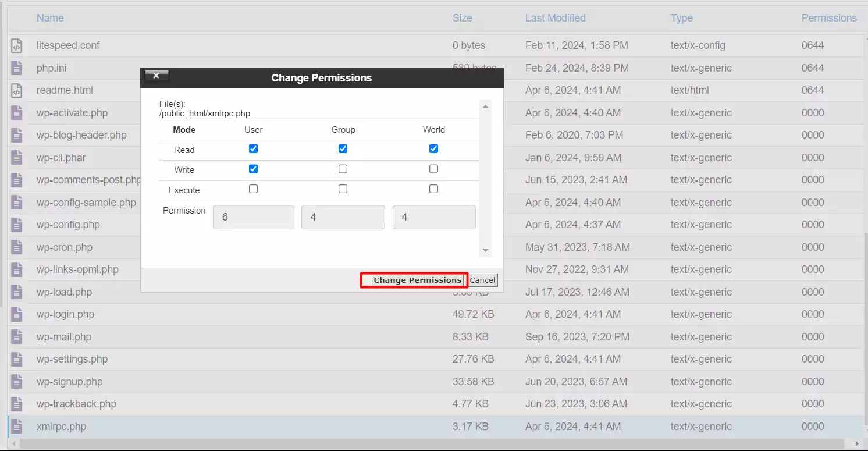Screen dimensions: 868x451
Task: Select the wp-cron.php file name
Action: tap(65, 247)
